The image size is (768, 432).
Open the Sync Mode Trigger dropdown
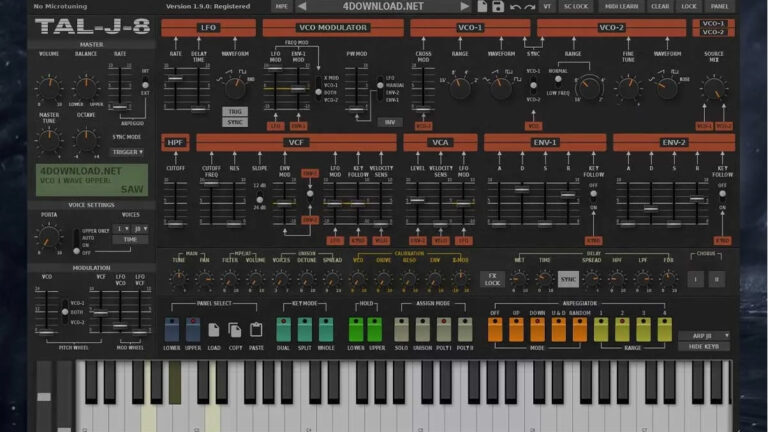click(127, 152)
